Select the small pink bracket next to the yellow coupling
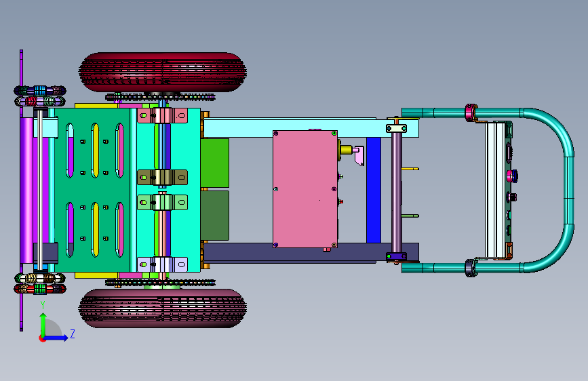 pyautogui.click(x=359, y=156)
